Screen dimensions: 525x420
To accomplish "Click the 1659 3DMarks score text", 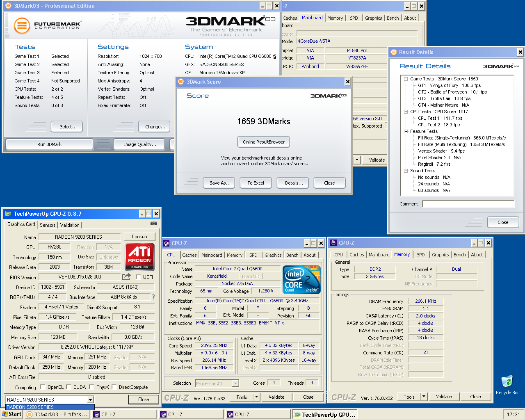I will [x=263, y=121].
